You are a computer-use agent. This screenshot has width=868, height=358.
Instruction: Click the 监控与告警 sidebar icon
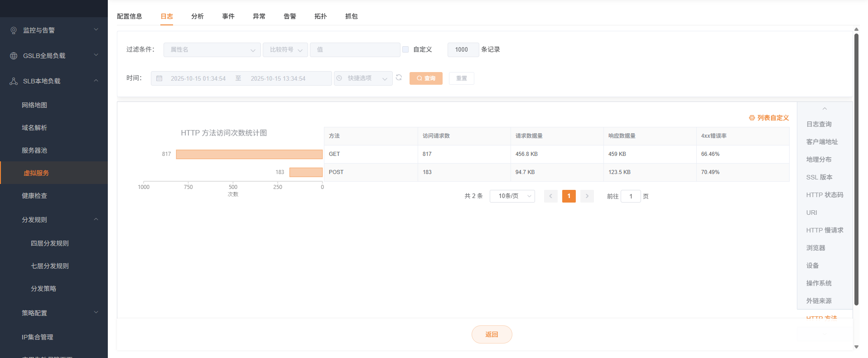click(14, 30)
